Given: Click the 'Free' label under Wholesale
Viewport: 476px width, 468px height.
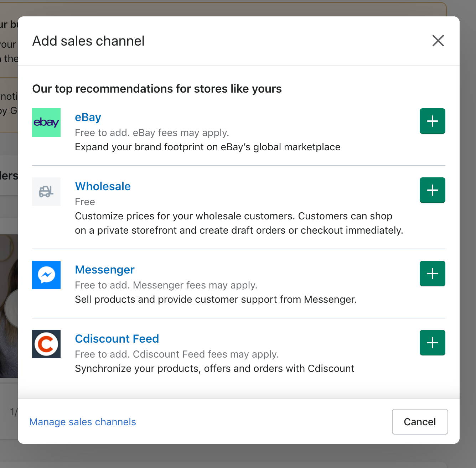Looking at the screenshot, I should 85,202.
